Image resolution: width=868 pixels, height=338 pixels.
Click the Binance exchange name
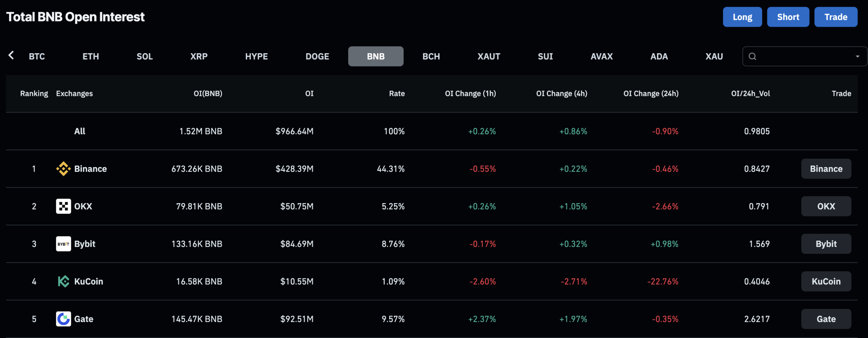(91, 169)
